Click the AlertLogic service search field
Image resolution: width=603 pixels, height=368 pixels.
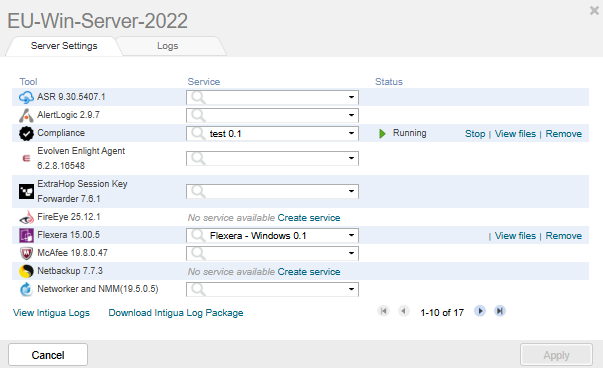pyautogui.click(x=272, y=115)
